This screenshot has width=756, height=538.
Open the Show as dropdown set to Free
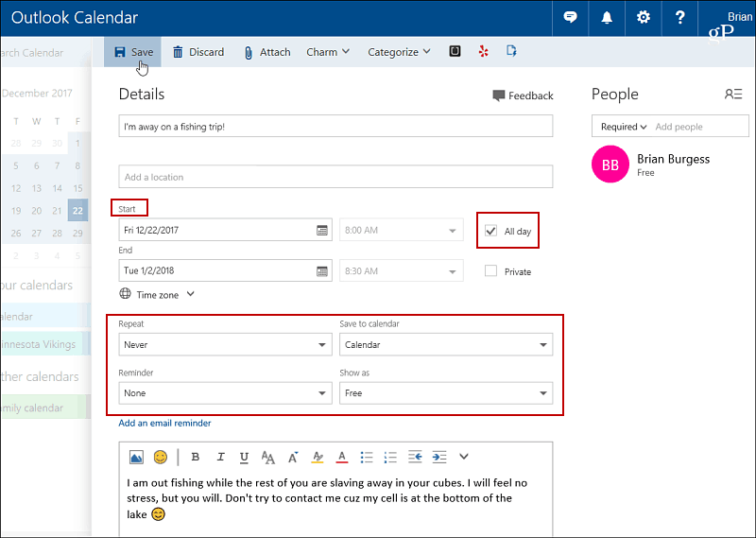[x=446, y=393]
